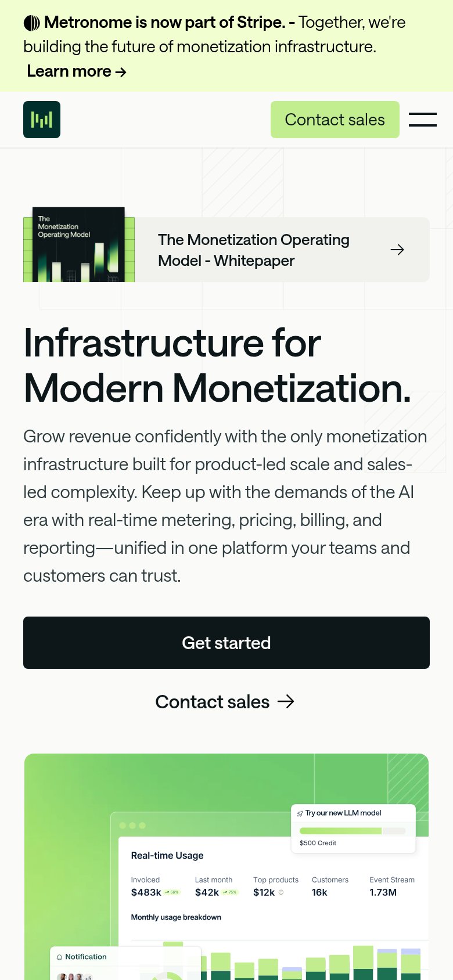Open the hamburger navigation menu
Viewport: 453px width, 980px height.
click(423, 120)
